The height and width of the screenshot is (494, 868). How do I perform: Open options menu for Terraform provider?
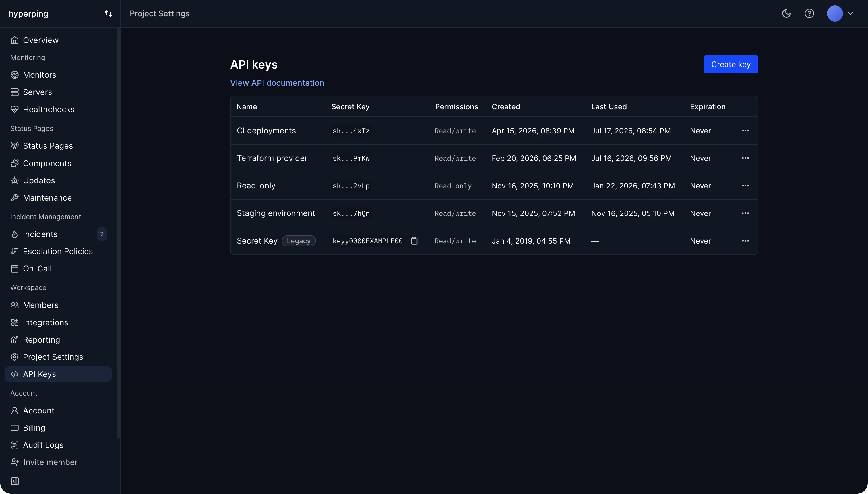click(745, 158)
